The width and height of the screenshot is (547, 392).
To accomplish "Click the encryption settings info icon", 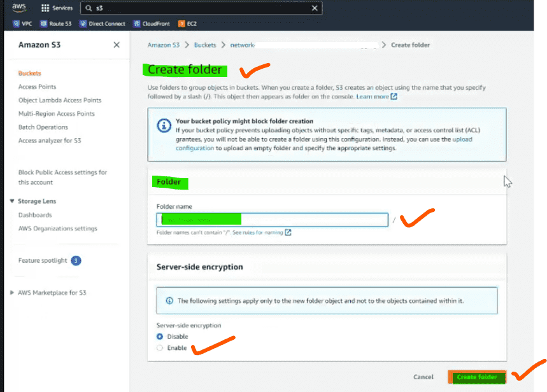I will pyautogui.click(x=169, y=300).
